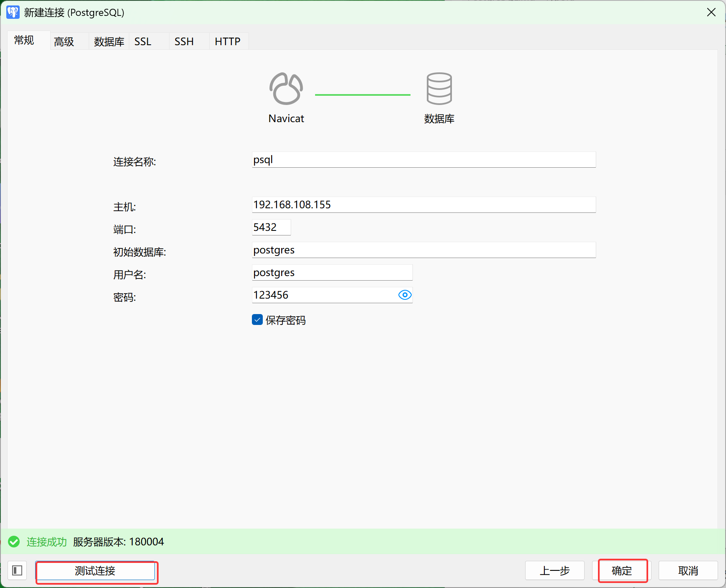Screen dimensions: 726x588
Task: Click the 端口 field showing 5432
Action: (x=271, y=227)
